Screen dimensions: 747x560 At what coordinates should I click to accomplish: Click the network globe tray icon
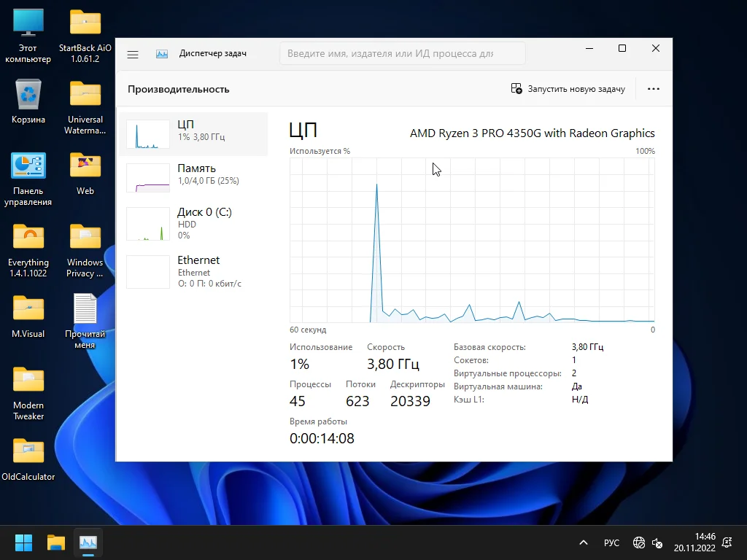(x=639, y=542)
